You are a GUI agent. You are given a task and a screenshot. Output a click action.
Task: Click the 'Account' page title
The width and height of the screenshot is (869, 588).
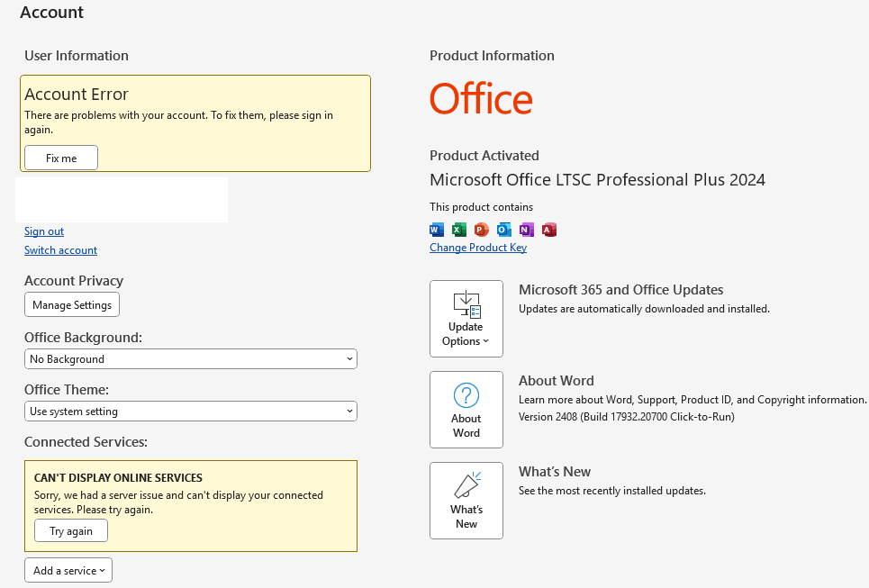pos(51,13)
